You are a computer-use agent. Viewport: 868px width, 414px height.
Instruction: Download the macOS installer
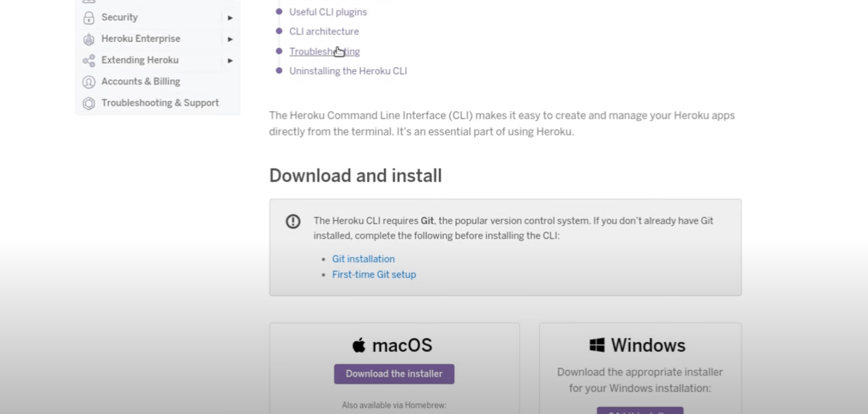[394, 374]
